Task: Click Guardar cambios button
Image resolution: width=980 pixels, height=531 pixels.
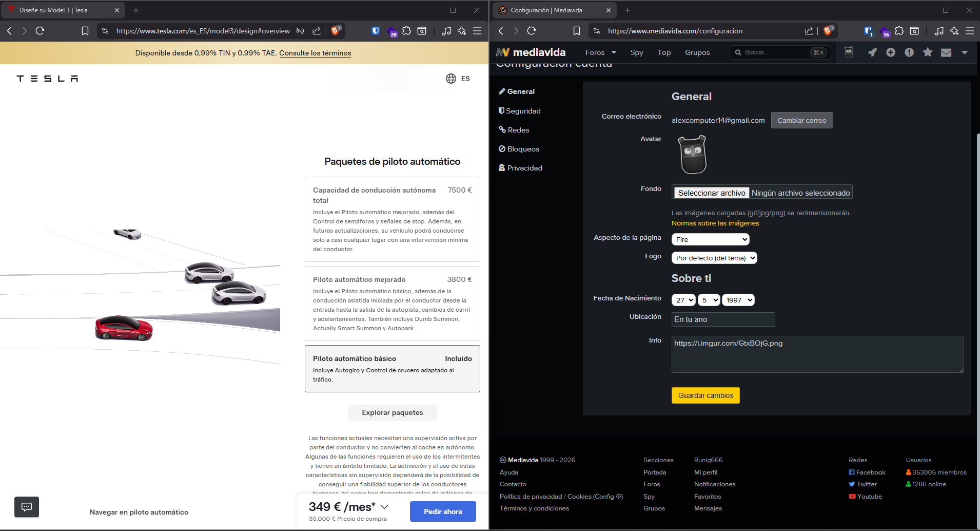Action: coord(705,395)
